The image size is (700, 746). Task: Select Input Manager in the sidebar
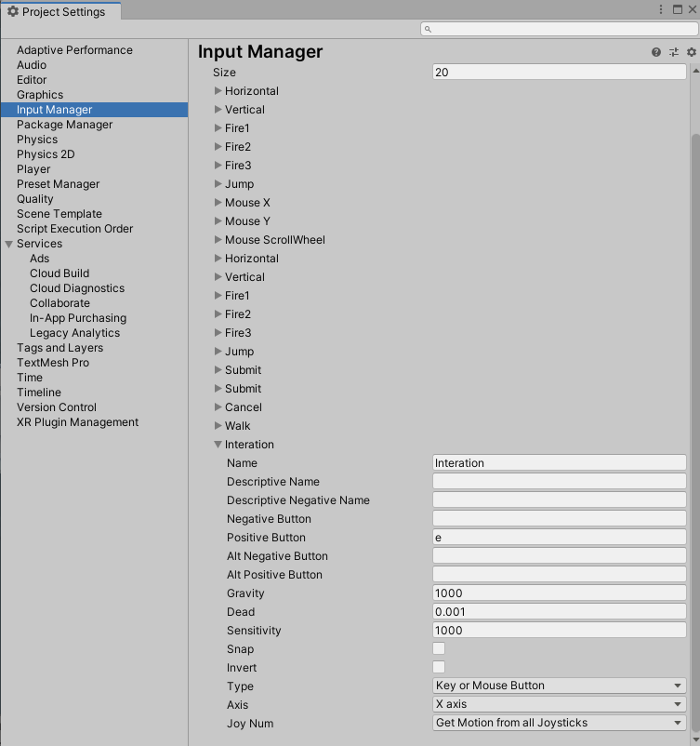click(x=94, y=110)
